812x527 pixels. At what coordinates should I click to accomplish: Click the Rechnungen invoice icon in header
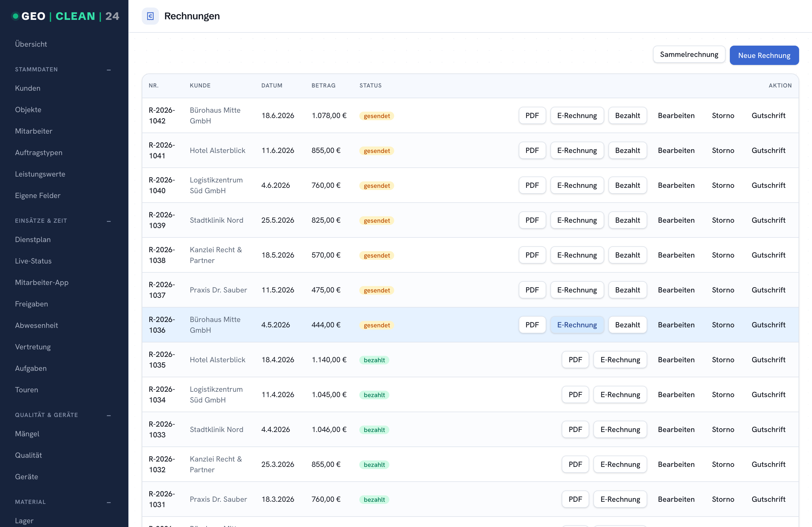click(x=150, y=16)
